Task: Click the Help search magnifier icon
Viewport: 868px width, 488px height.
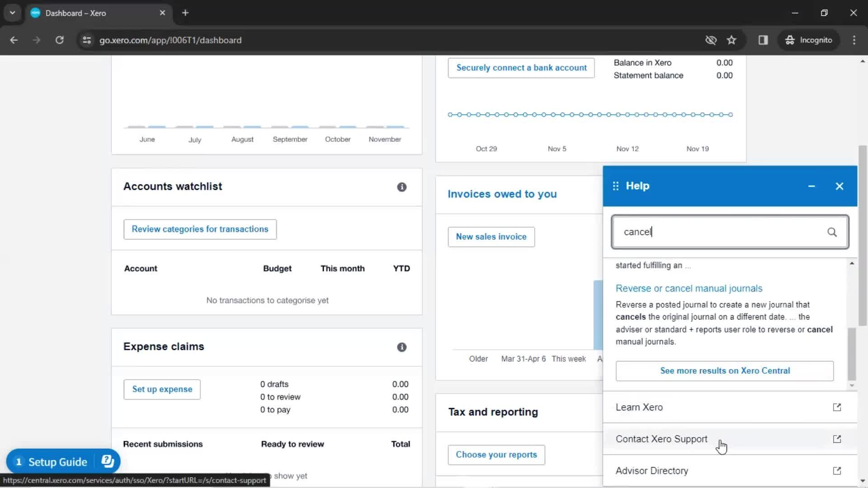Action: [832, 232]
